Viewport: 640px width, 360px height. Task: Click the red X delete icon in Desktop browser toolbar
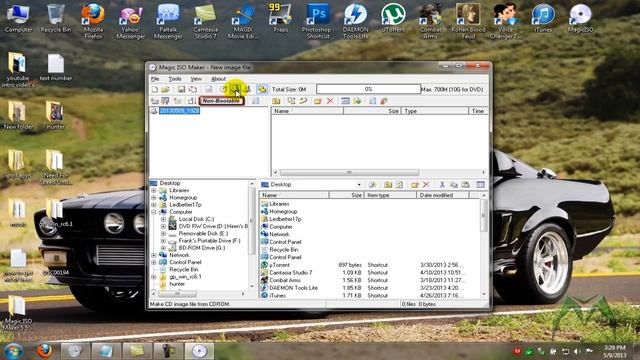click(426, 185)
